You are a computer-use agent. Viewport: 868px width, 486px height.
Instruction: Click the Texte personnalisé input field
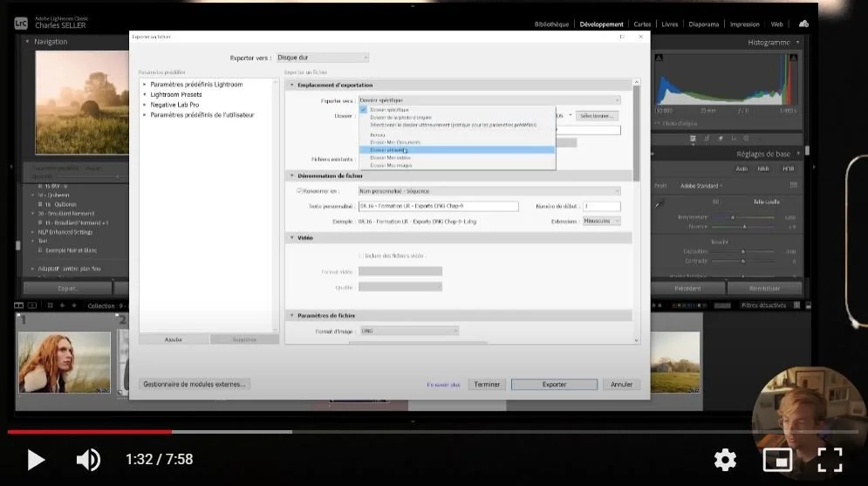pos(439,206)
